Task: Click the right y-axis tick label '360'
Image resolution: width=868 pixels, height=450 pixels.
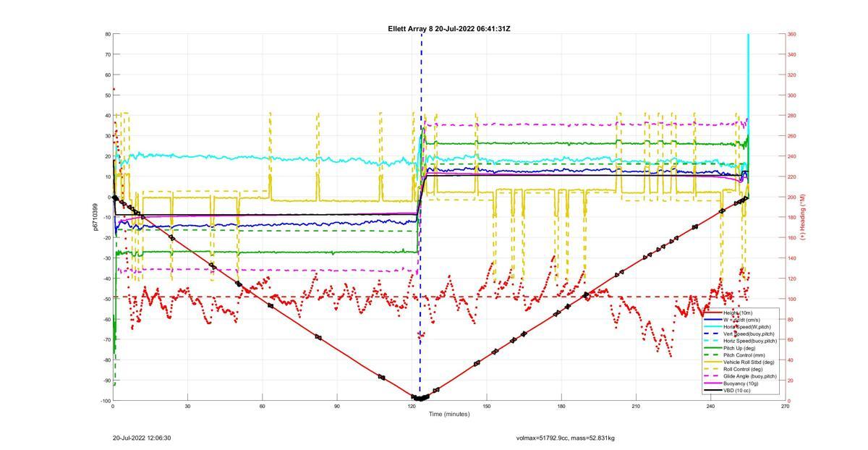Action: pos(792,34)
